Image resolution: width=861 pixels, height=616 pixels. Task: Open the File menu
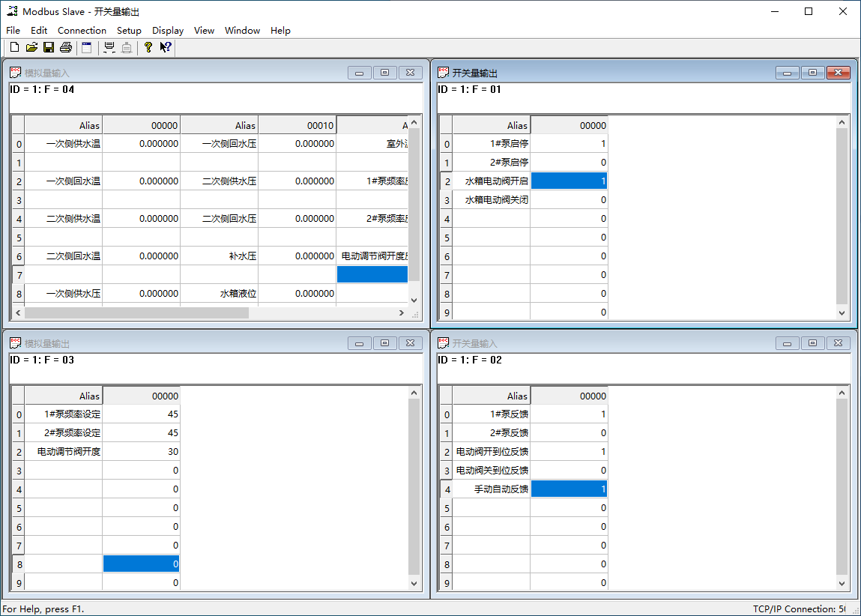pyautogui.click(x=13, y=30)
